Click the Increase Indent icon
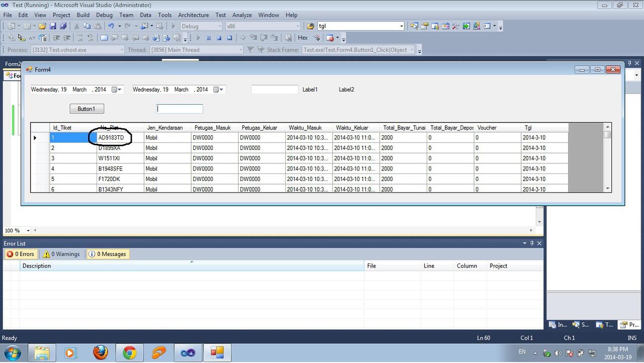Image resolution: width=644 pixels, height=363 pixels. pyautogui.click(x=67, y=38)
